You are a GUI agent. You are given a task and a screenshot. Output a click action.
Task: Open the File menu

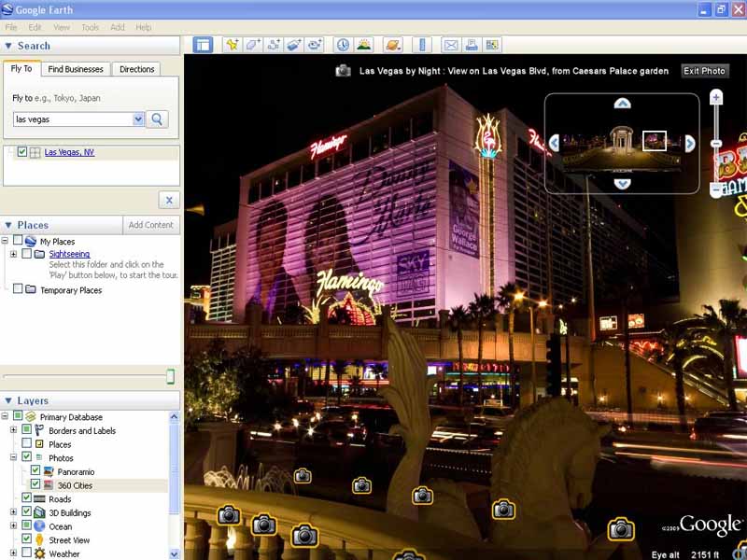pyautogui.click(x=10, y=28)
